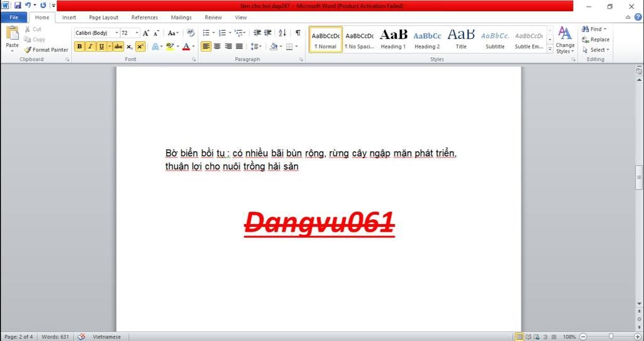644x341 pixels.
Task: Toggle Underline formatting button
Action: point(101,46)
